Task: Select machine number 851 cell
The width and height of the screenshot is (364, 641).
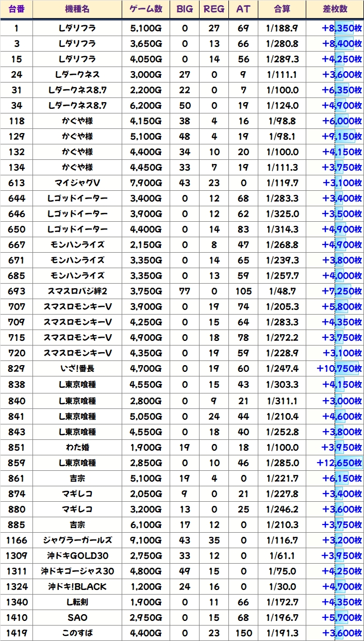Action: [16, 447]
